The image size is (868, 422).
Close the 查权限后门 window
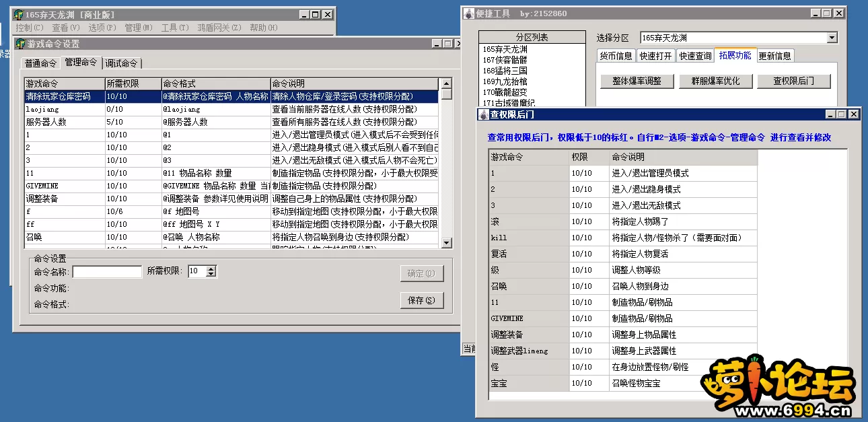click(x=853, y=114)
